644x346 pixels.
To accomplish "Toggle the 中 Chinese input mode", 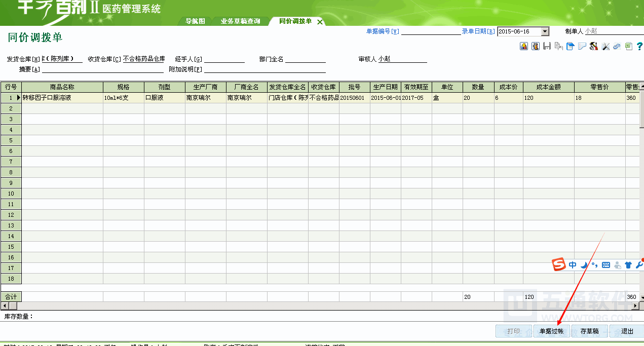I will (x=573, y=265).
